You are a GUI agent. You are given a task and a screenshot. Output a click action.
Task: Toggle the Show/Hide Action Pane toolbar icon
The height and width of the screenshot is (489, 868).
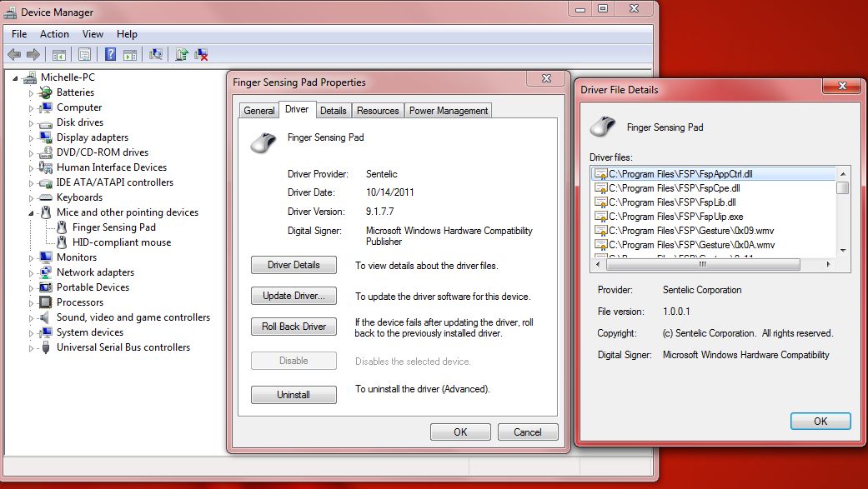pos(130,54)
